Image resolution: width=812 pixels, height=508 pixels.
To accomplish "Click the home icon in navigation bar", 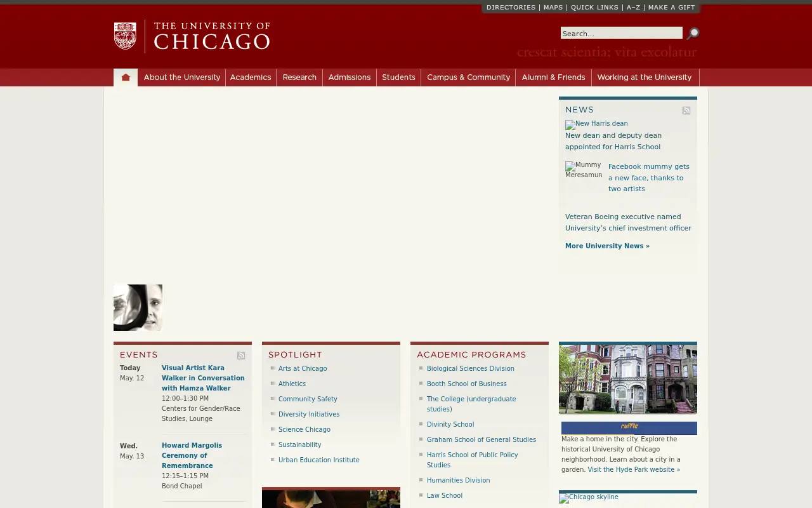I will (126, 77).
